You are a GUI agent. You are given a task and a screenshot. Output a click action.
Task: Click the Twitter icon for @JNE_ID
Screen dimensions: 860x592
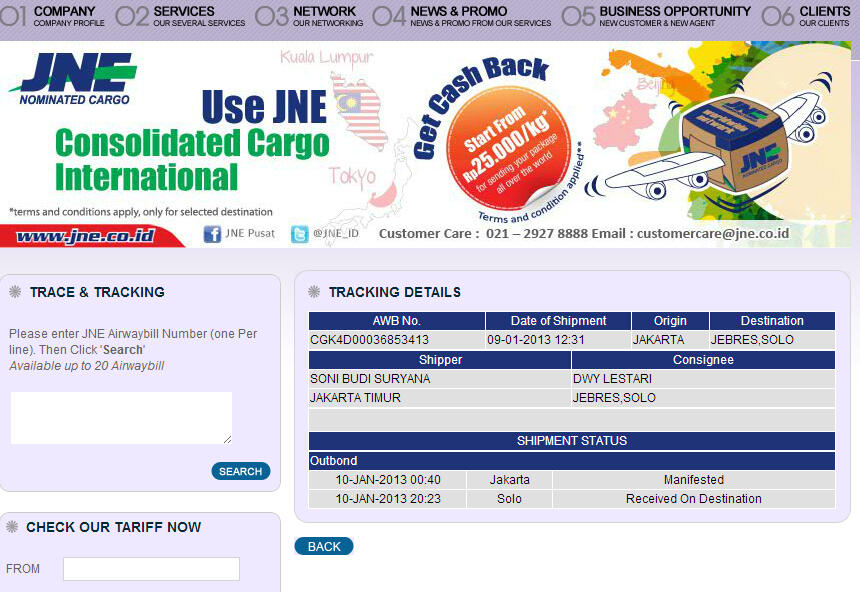click(299, 234)
